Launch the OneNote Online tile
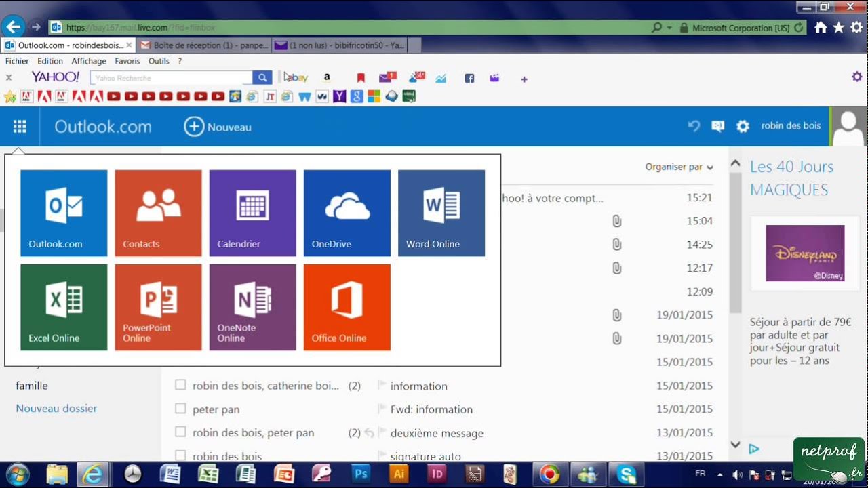The width and height of the screenshot is (868, 488). pos(252,307)
